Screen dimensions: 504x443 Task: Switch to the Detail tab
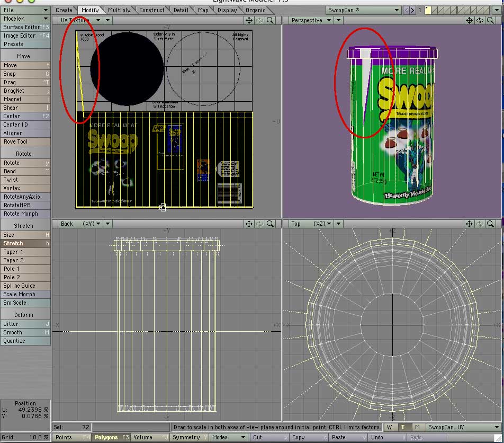click(x=181, y=10)
